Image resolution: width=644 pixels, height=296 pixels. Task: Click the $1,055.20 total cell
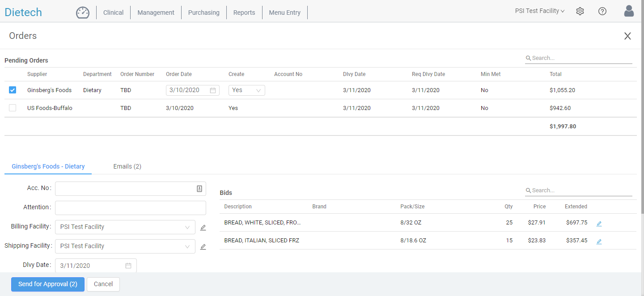coord(562,90)
